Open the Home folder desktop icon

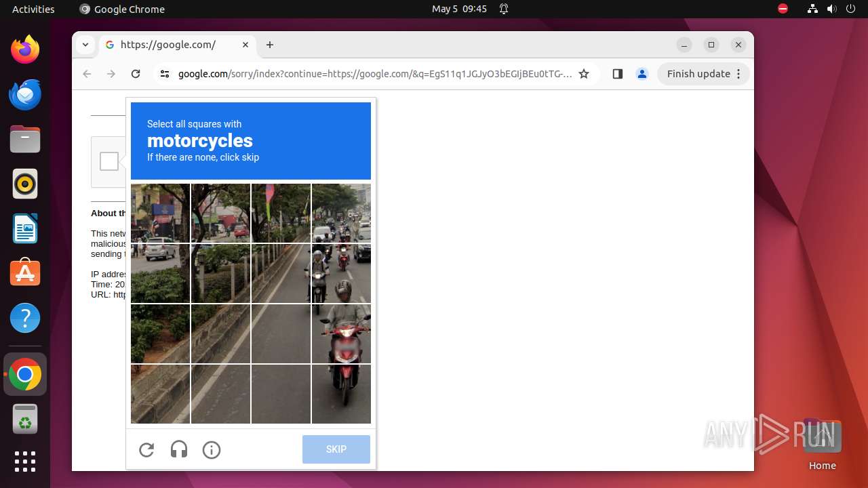(x=822, y=444)
